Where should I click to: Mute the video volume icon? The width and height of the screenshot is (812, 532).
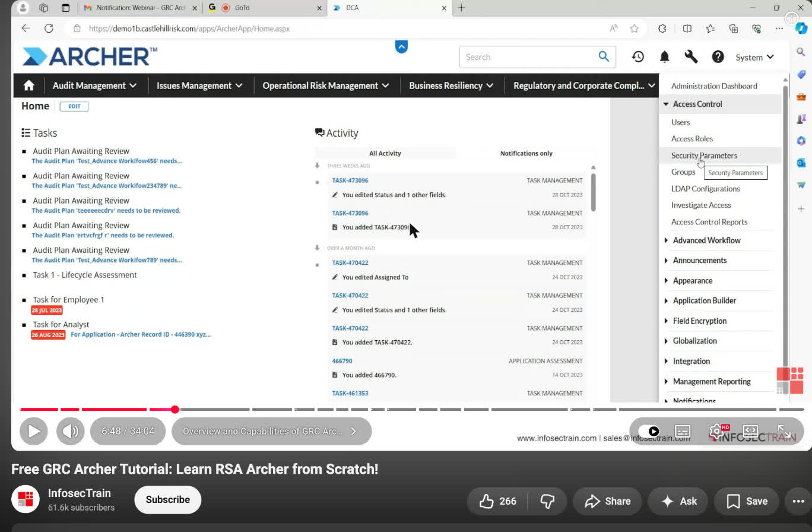pos(70,431)
